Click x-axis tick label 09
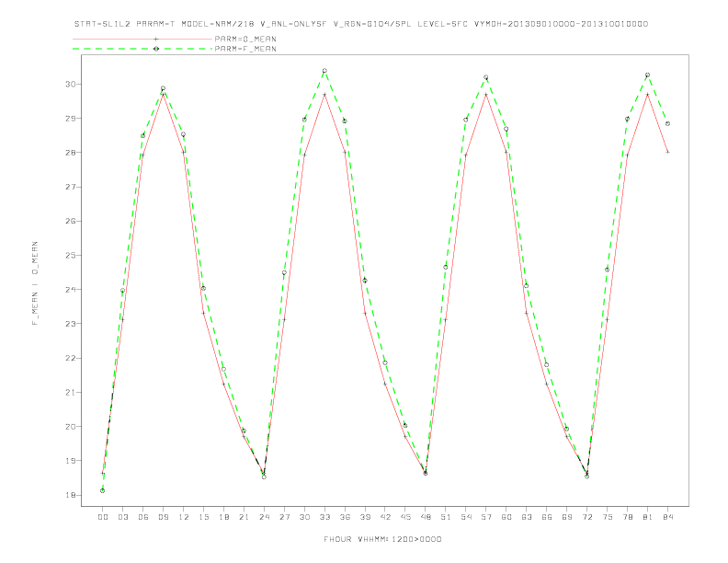Viewport: 728px width, 563px height. tap(163, 517)
